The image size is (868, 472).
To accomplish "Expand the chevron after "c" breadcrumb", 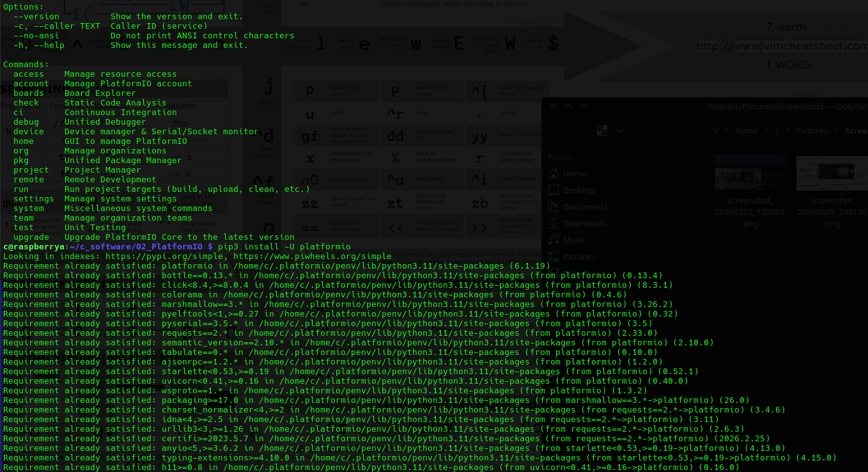I will pos(787,130).
